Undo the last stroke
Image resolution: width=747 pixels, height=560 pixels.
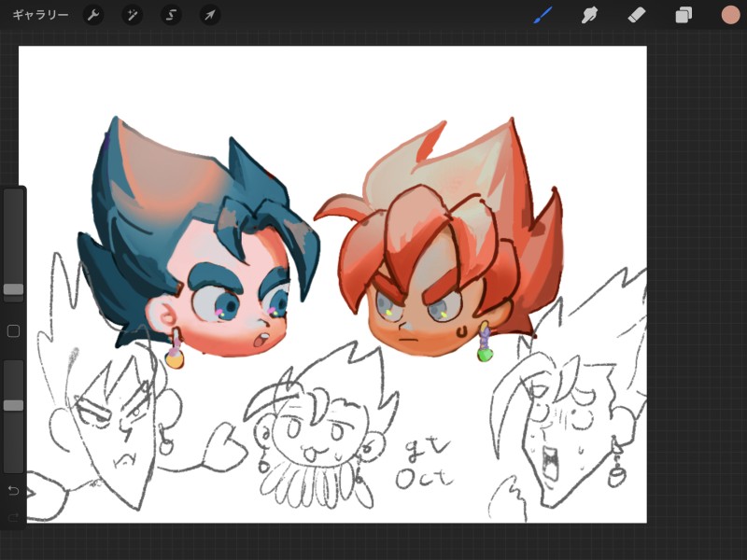click(13, 491)
